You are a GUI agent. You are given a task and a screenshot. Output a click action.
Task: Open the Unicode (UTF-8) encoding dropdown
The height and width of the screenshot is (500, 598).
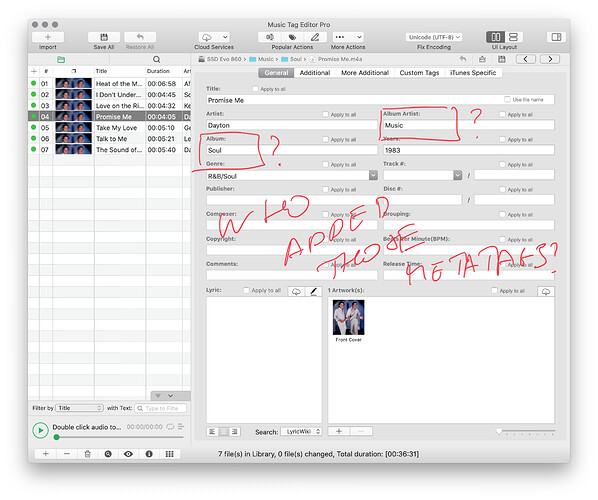tap(434, 37)
